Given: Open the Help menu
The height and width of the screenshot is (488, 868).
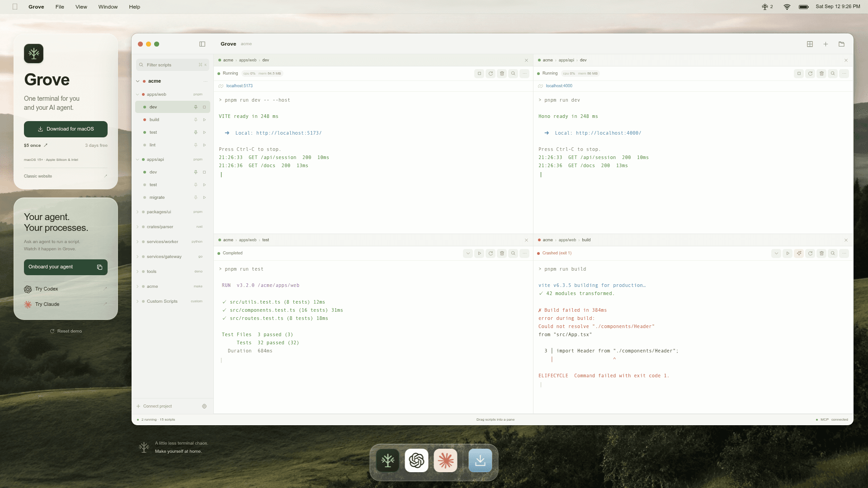Looking at the screenshot, I should 135,7.
